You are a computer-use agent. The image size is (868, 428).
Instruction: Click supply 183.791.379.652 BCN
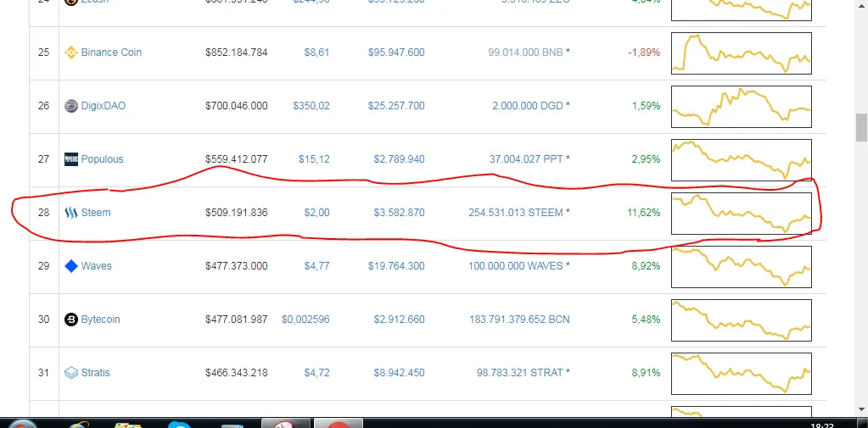pos(519,320)
